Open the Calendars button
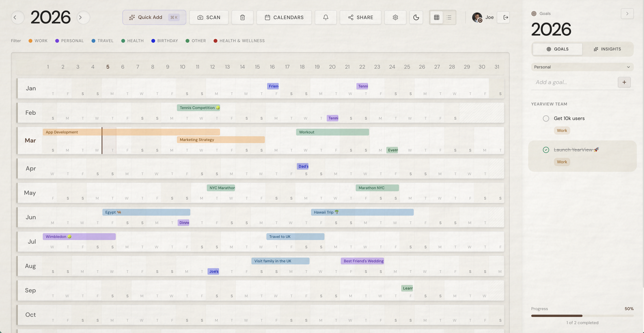Screen dimensions: 644x333 coord(284,17)
